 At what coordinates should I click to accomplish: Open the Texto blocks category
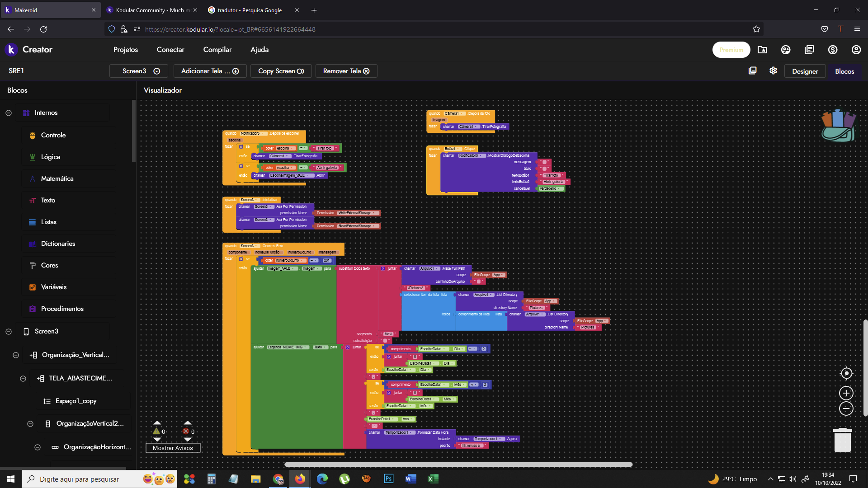pos(48,200)
